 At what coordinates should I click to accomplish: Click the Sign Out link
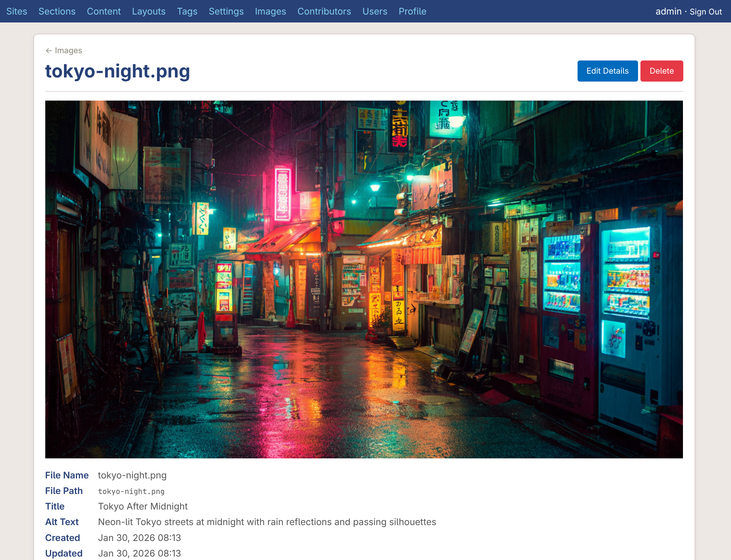705,12
